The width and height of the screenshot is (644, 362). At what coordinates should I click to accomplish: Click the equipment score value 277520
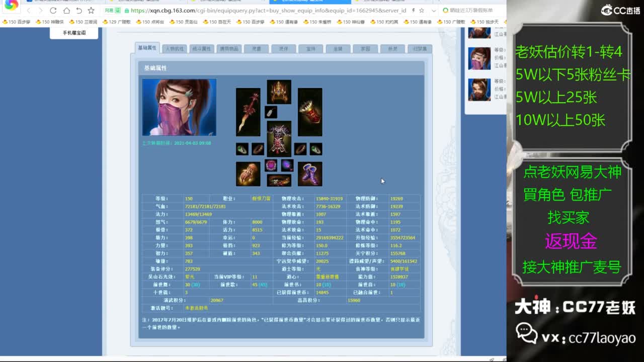[x=193, y=269]
